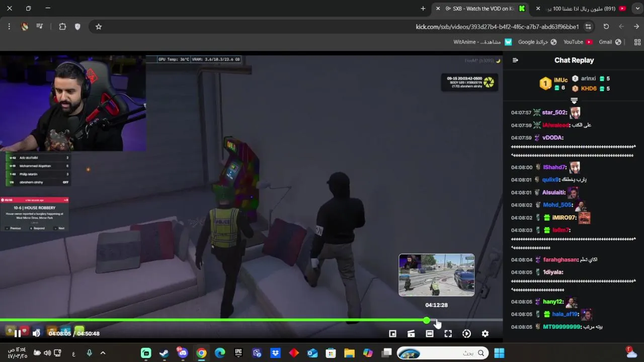Collapse the Chat Replay panel
The image size is (644, 362).
tap(515, 60)
